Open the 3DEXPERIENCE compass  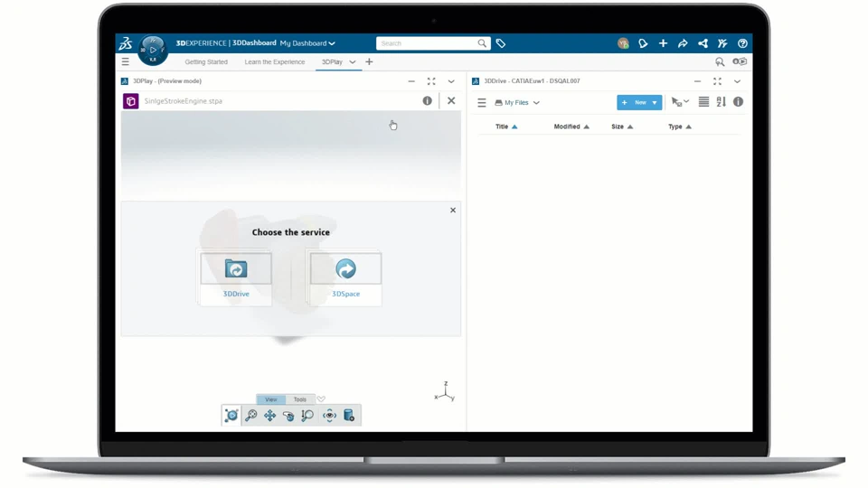coord(153,50)
